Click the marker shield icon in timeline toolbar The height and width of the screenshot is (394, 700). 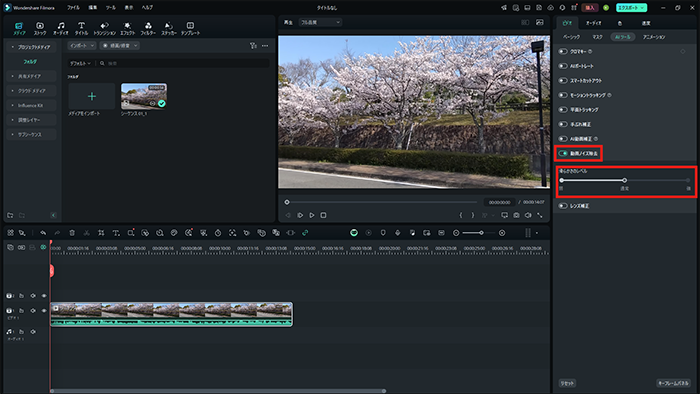(x=383, y=233)
